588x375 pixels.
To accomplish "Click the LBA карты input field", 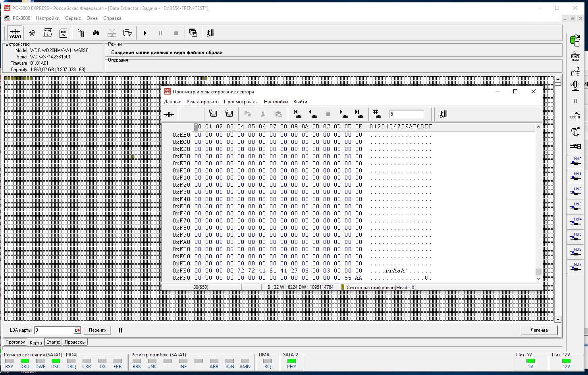I will (54, 330).
